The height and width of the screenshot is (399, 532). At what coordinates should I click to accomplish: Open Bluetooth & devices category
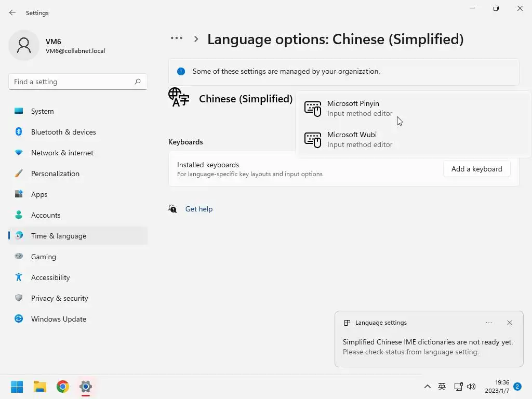(78, 132)
